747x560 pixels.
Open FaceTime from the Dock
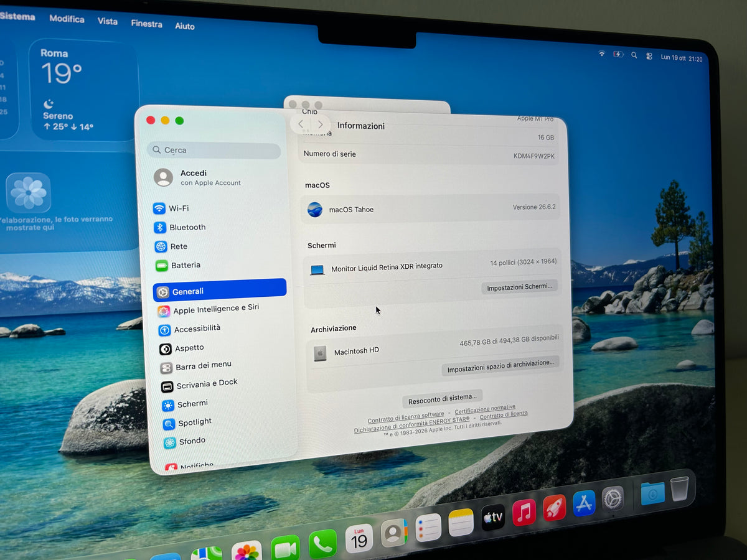[x=285, y=548]
